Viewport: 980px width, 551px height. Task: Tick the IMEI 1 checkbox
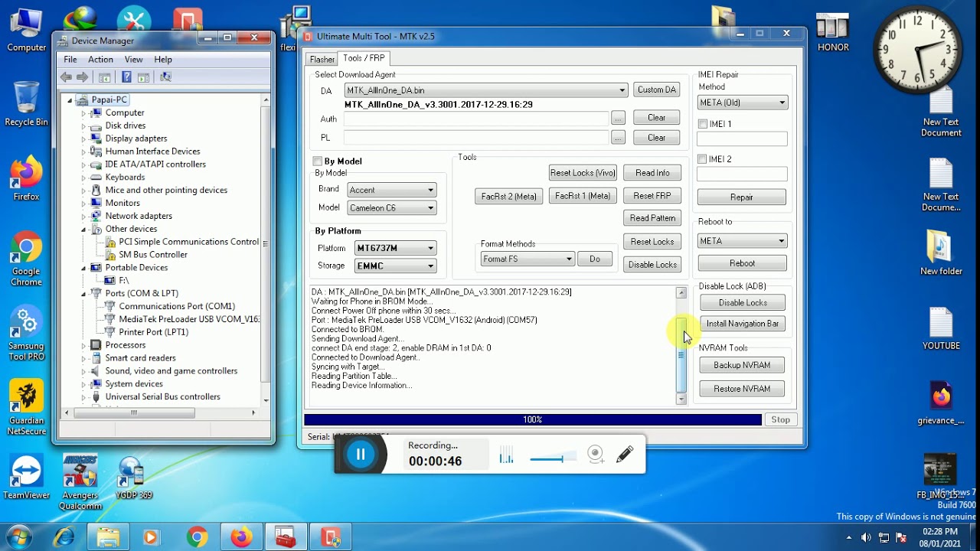tap(703, 124)
